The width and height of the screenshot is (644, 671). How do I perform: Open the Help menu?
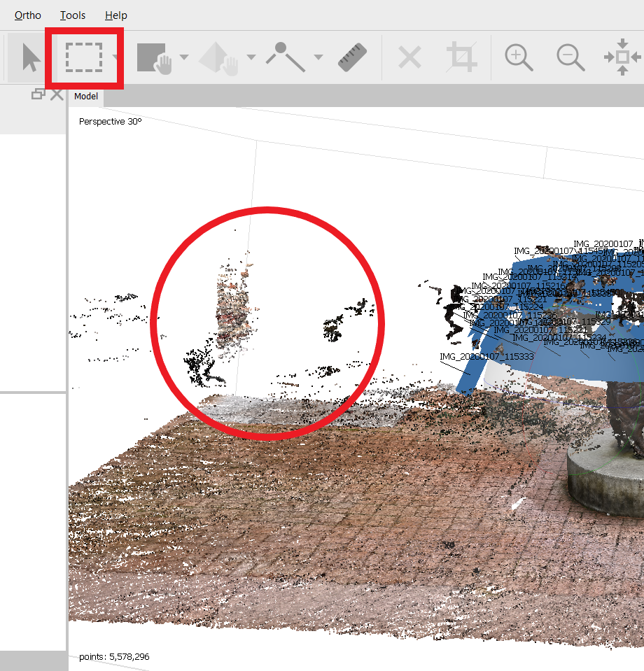[116, 15]
